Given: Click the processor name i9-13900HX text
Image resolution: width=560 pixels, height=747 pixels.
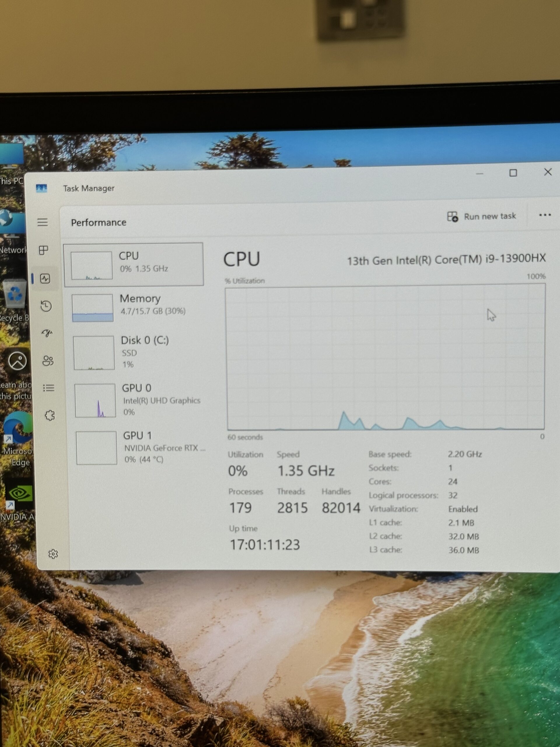Looking at the screenshot, I should click(x=446, y=260).
